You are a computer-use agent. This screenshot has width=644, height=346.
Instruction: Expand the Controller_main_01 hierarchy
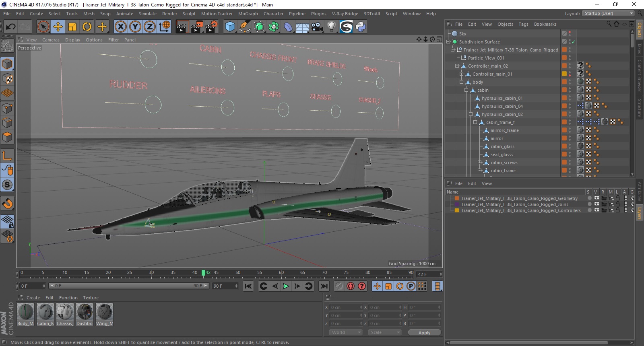462,74
